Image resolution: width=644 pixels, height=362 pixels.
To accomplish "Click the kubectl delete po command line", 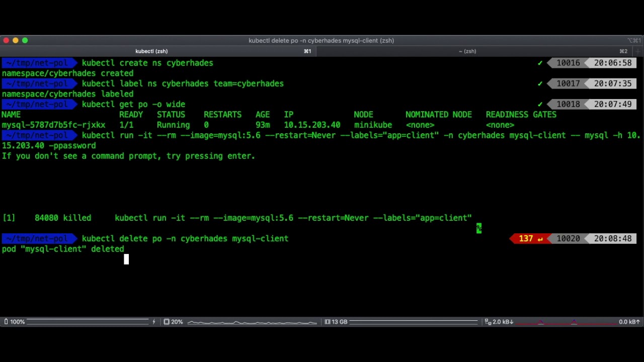I will pos(185,239).
